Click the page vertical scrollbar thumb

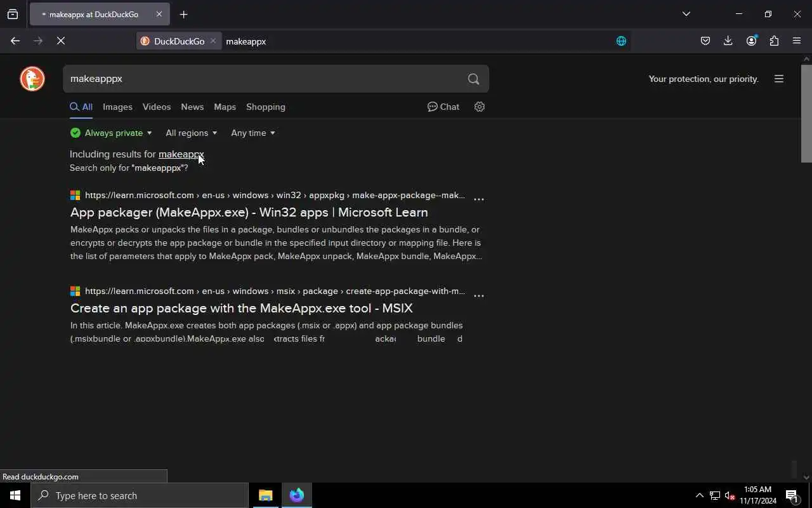pos(806,113)
